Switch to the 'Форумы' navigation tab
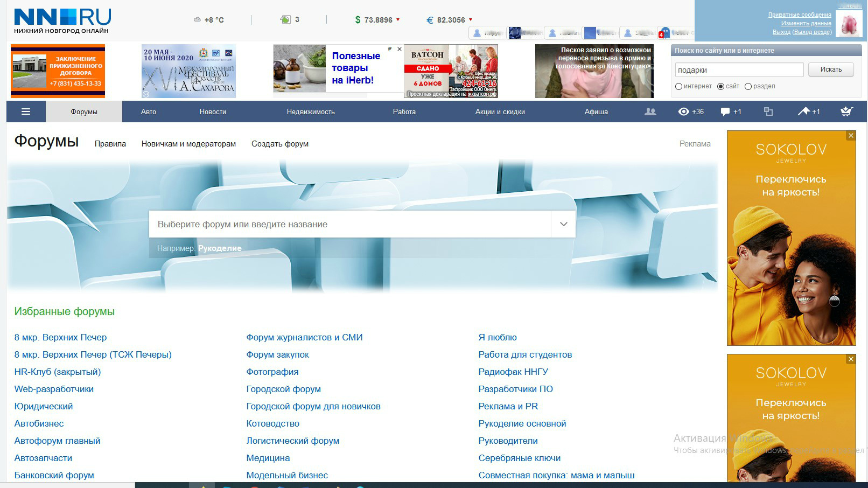The height and width of the screenshot is (488, 868). click(84, 111)
